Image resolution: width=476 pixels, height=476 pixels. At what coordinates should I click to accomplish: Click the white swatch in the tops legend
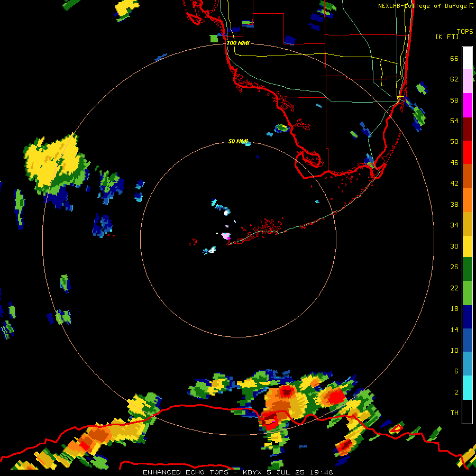(467, 58)
